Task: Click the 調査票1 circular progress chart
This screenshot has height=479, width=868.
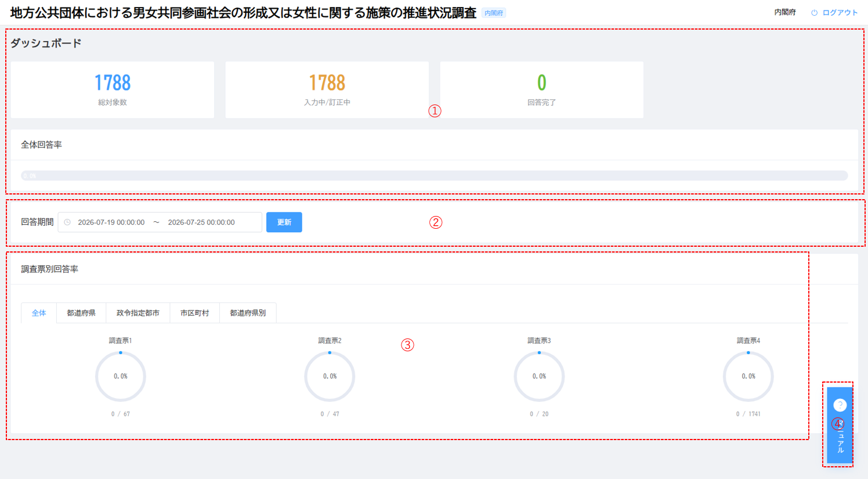Action: click(x=121, y=376)
